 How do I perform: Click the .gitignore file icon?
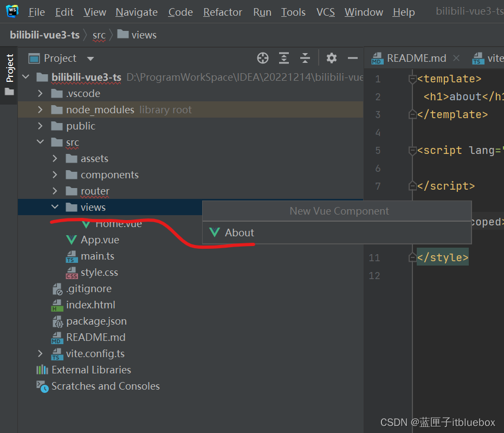point(57,289)
